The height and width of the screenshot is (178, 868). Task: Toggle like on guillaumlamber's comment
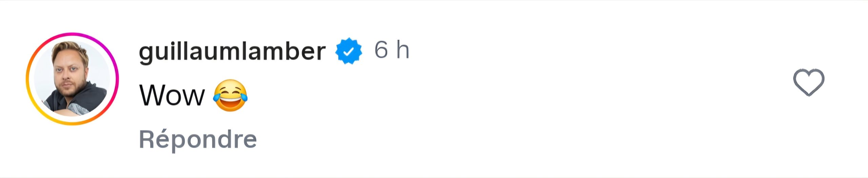coord(808,82)
